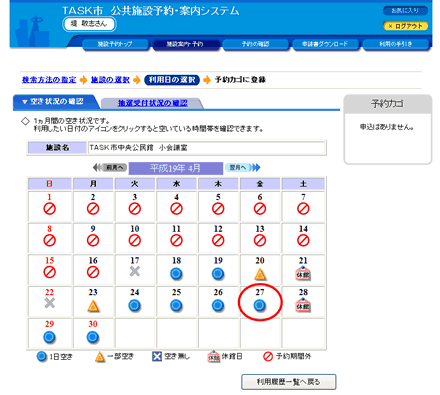Choose the blue circle on day 26
The height and width of the screenshot is (395, 440).
pyautogui.click(x=218, y=305)
